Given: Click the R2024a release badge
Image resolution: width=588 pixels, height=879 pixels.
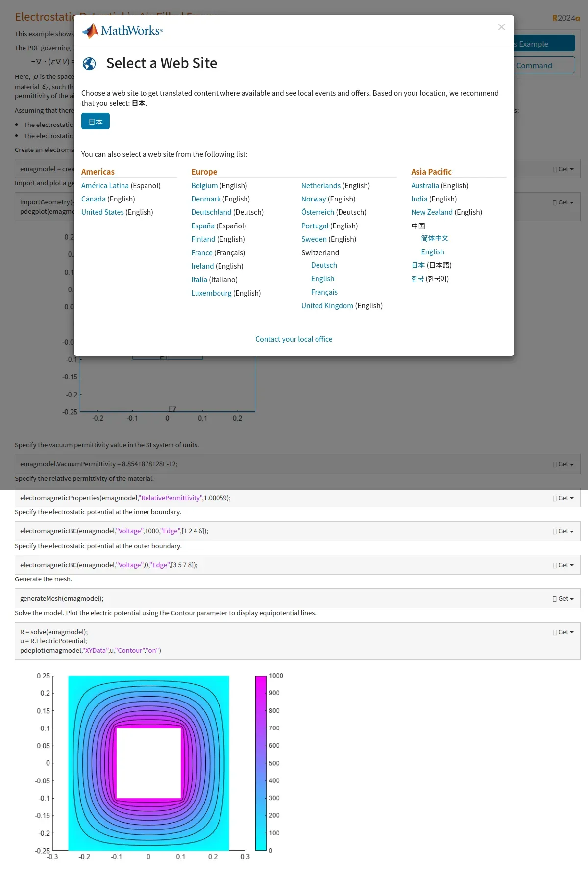Looking at the screenshot, I should [x=566, y=18].
